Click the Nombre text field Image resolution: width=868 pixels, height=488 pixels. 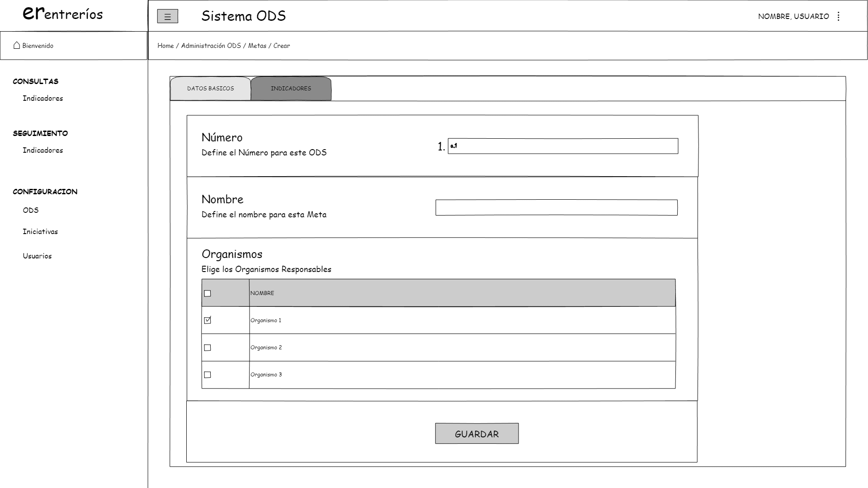tap(556, 207)
